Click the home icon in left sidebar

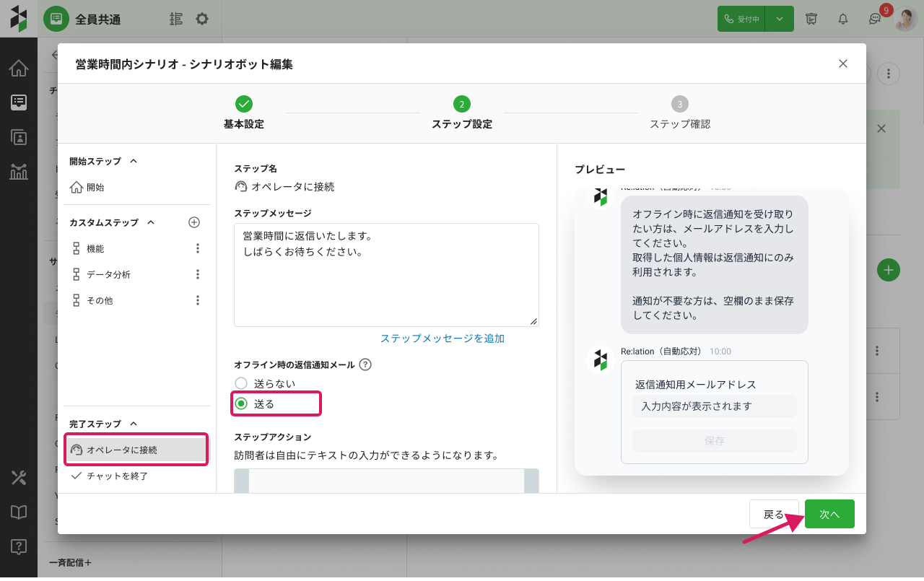(x=19, y=69)
